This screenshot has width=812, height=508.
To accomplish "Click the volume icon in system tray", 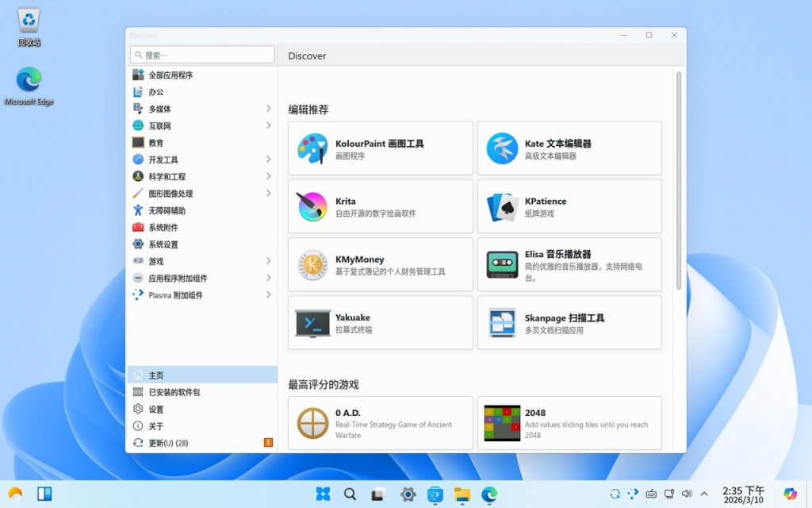I will point(688,494).
